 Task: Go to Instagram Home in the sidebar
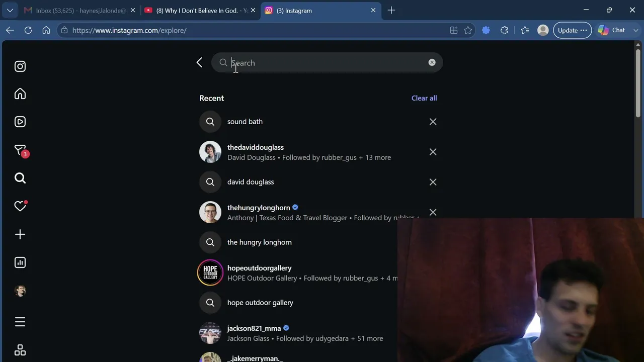tap(20, 94)
